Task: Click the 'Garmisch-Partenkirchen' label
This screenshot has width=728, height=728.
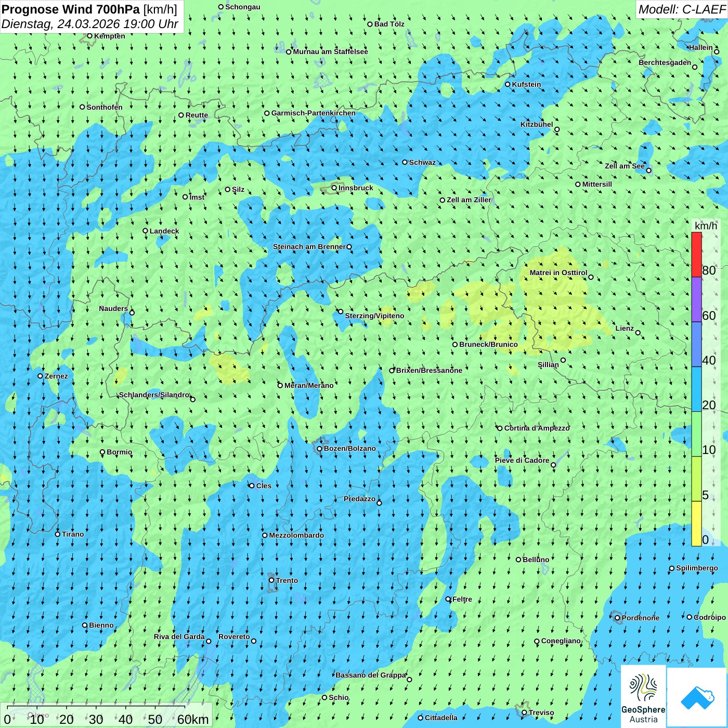Action: 314,113
